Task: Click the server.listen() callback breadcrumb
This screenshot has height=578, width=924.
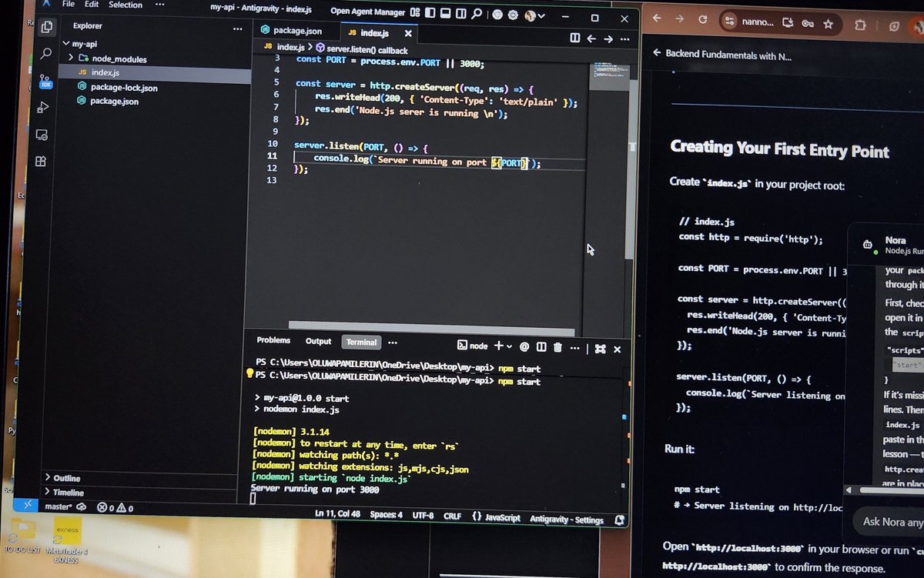Action: tap(360, 49)
